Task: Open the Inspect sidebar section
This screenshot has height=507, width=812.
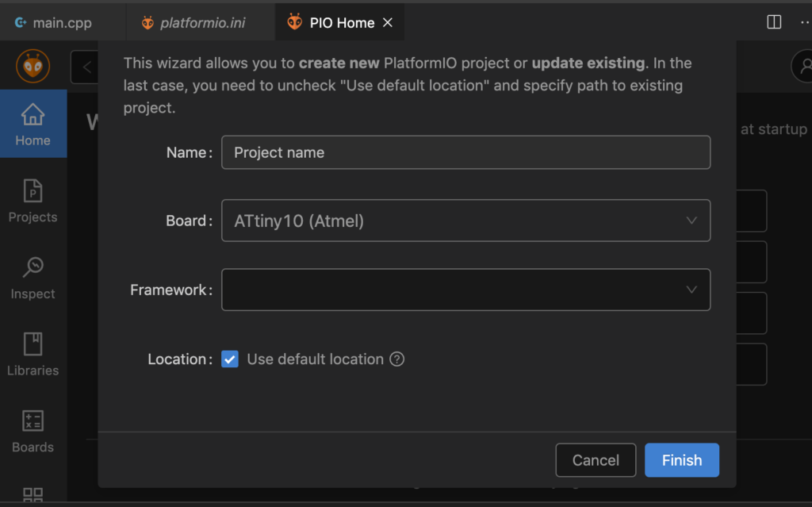Action: click(x=33, y=278)
